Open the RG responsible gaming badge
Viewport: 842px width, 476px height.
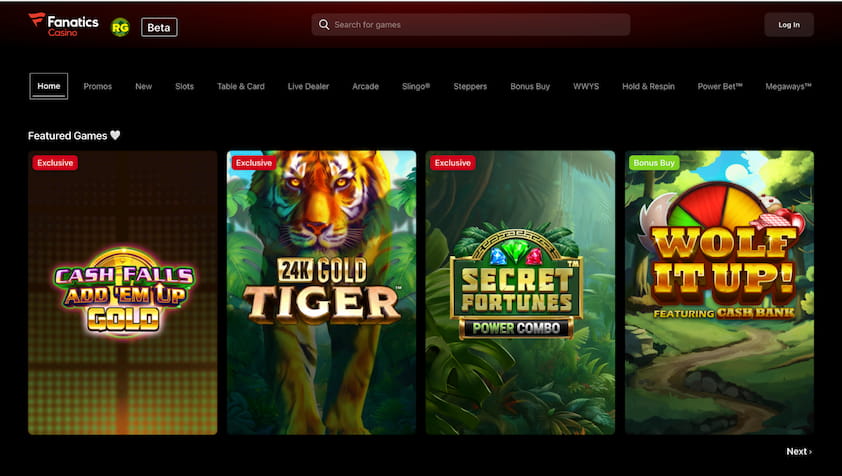pyautogui.click(x=120, y=27)
